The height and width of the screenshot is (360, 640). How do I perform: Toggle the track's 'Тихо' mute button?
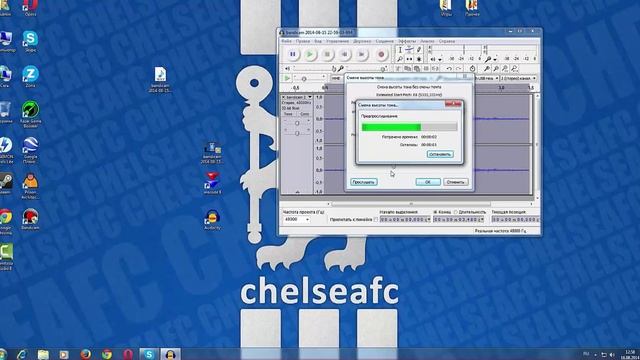[288, 114]
